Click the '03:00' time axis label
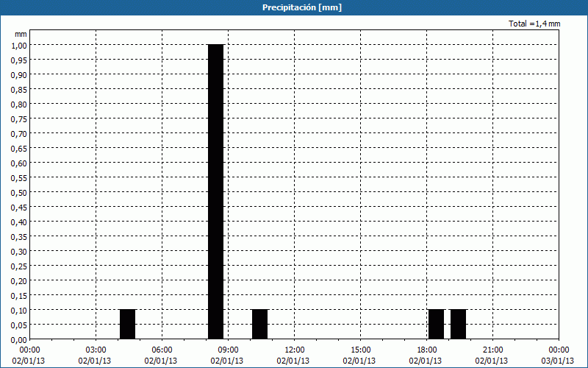This screenshot has height=368, width=588. point(96,350)
